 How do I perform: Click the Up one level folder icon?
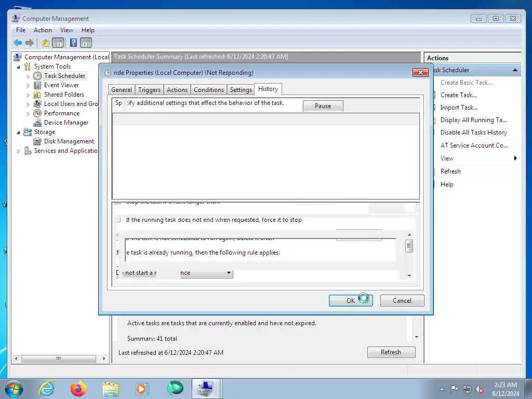[46, 43]
